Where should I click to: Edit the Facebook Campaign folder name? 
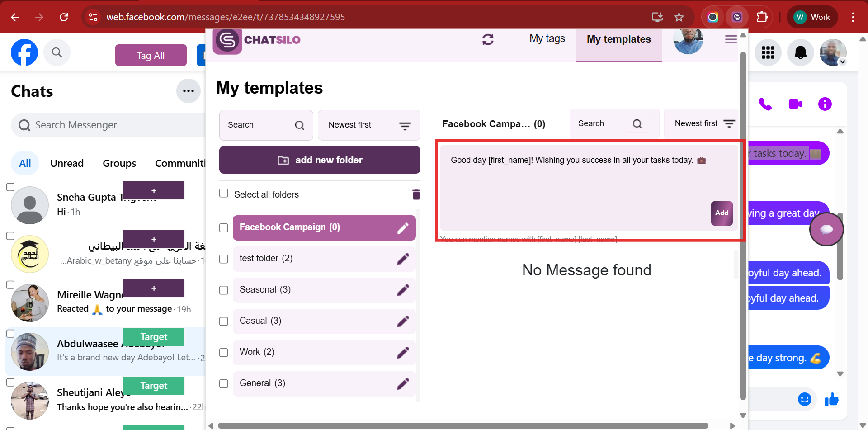(x=403, y=228)
